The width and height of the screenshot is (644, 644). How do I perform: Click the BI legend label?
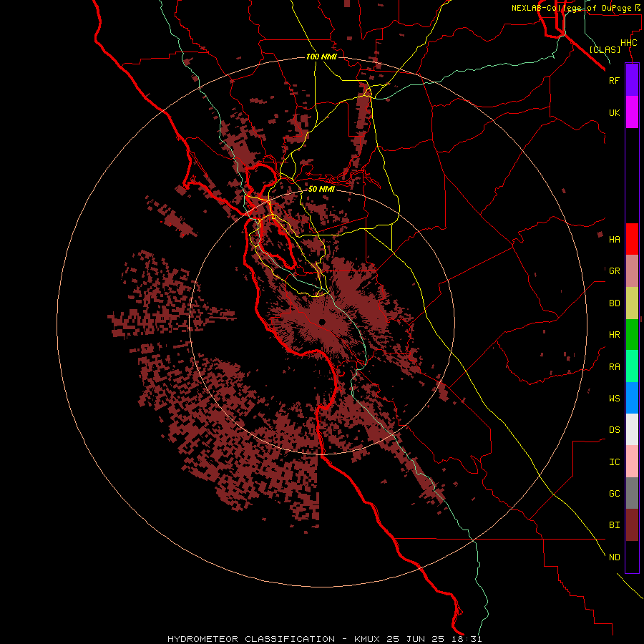point(614,525)
